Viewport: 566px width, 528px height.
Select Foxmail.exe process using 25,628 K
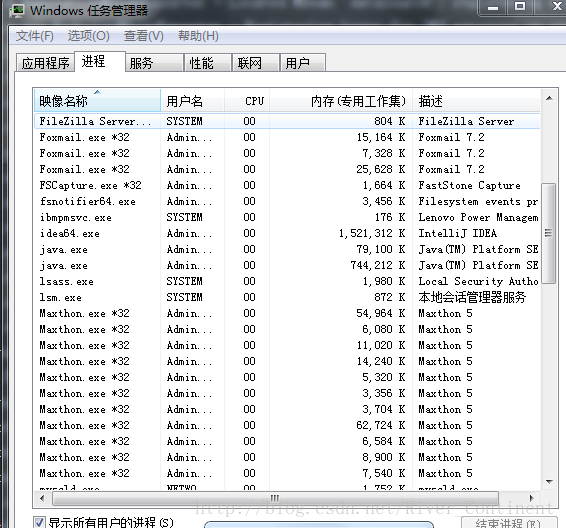coord(287,169)
